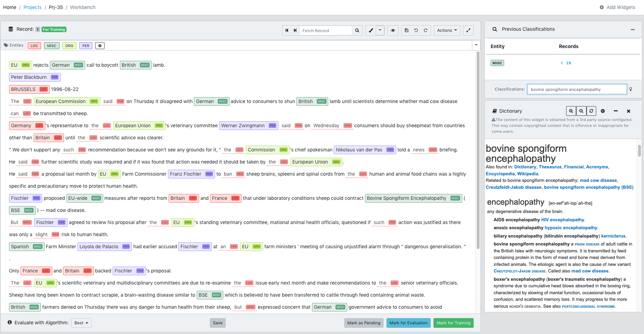Viewport: 644px width, 334px height.
Task: Undo the last annotation change
Action: pyautogui.click(x=416, y=30)
